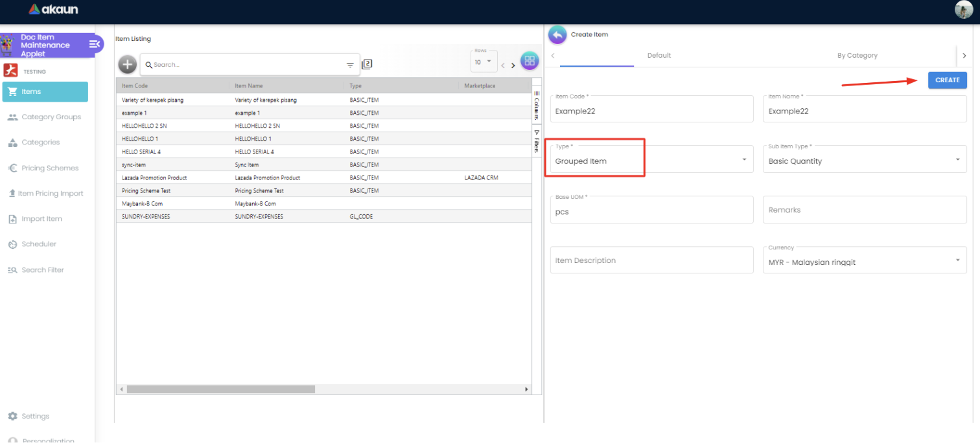Open the Currency dropdown
980x447 pixels.
[x=865, y=262]
